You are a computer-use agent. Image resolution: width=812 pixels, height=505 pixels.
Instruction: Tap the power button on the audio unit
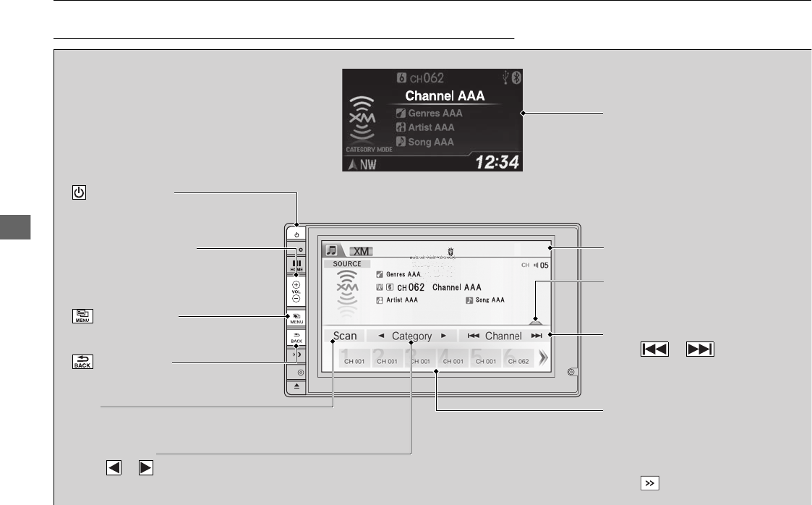[296, 234]
